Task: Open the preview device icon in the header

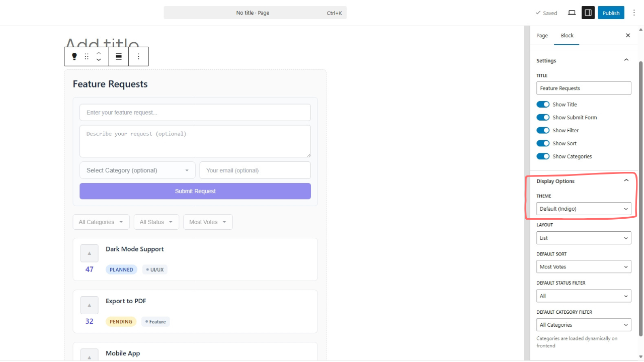Action: (572, 13)
